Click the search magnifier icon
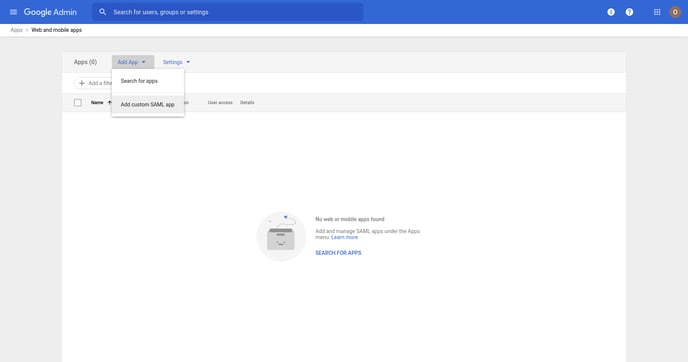 tap(102, 12)
